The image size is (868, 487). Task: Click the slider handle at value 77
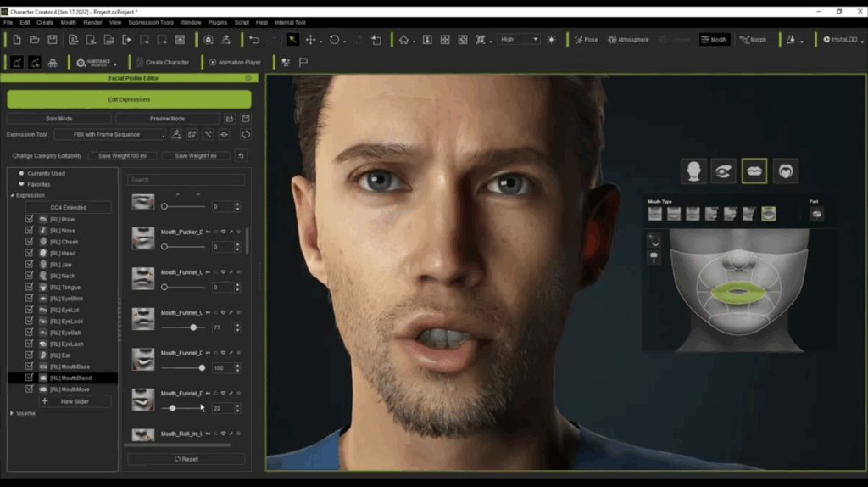point(193,327)
